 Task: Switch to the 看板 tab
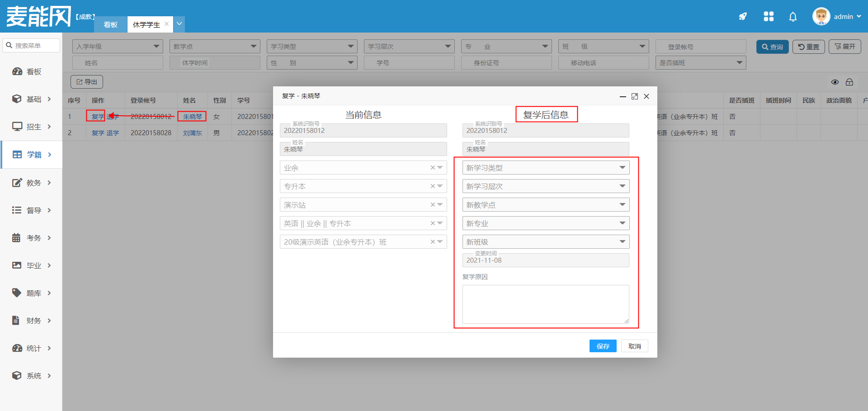coord(111,24)
